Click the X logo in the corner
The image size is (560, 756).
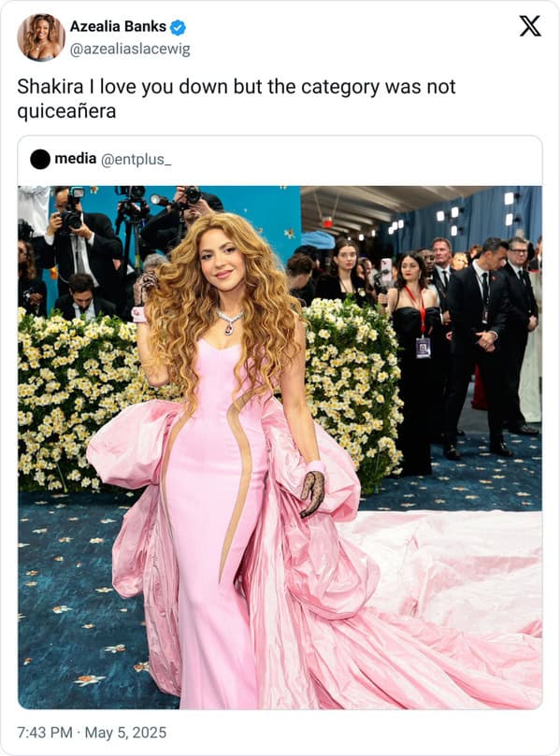pos(529,26)
